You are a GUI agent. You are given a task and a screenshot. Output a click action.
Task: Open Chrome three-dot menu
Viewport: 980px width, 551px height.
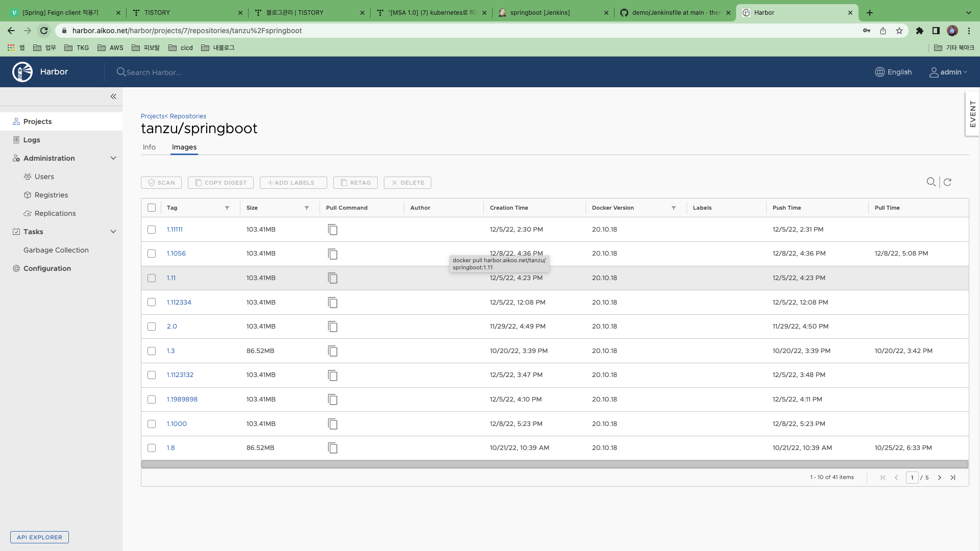(x=969, y=31)
